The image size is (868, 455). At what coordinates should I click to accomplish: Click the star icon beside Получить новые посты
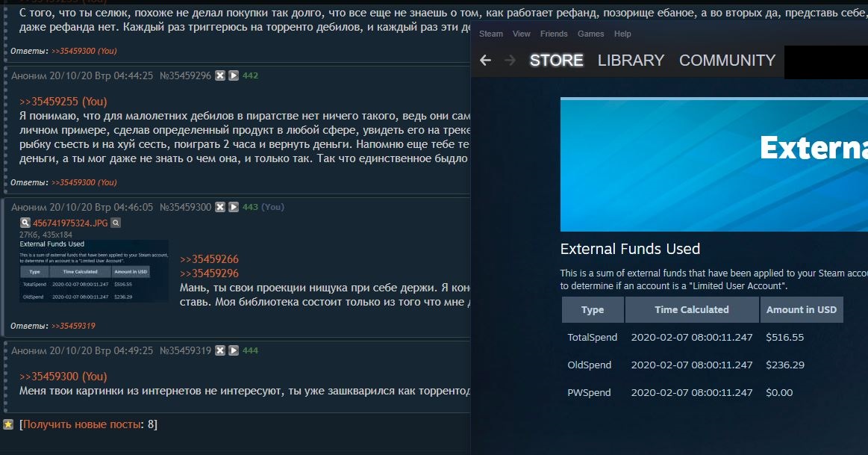[8, 424]
